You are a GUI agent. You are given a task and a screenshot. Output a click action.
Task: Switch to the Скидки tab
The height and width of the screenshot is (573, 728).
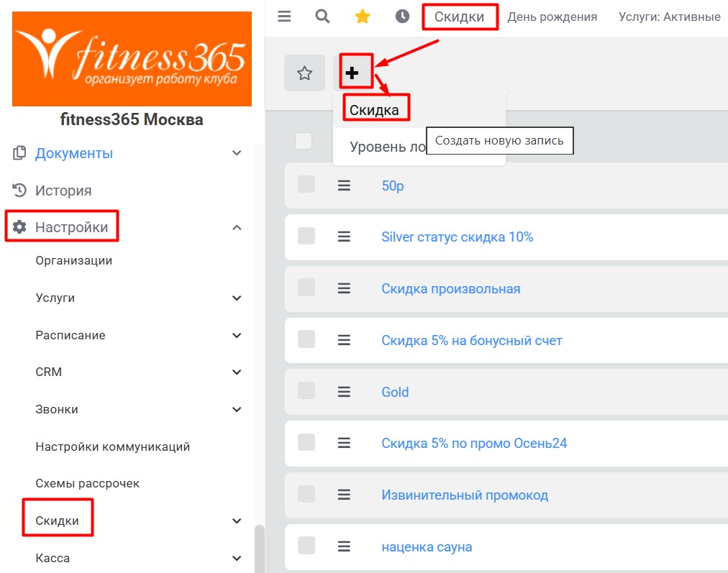(x=459, y=17)
